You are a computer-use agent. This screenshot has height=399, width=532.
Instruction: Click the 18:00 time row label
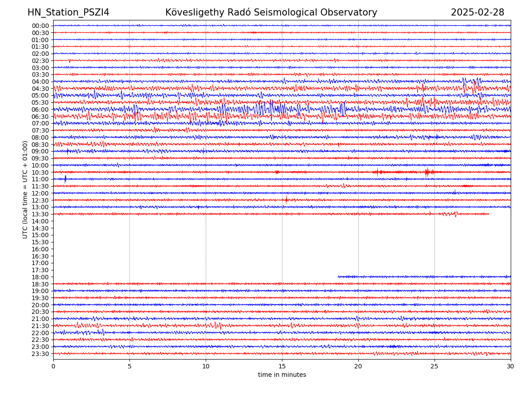click(x=40, y=277)
